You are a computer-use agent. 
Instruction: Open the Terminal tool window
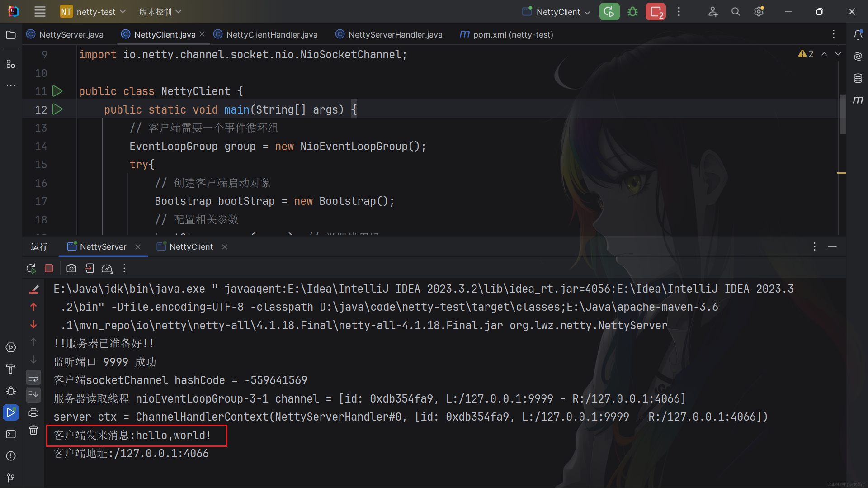click(x=11, y=434)
